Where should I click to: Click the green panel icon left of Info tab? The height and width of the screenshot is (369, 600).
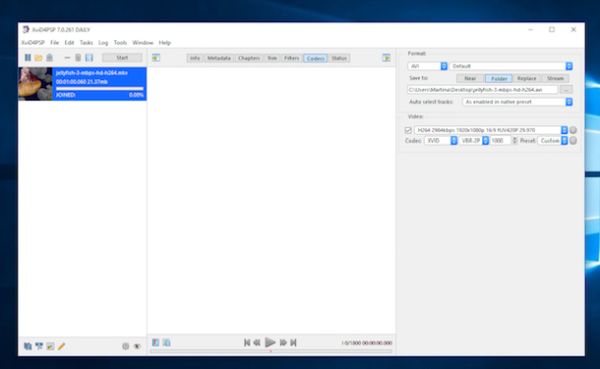156,58
